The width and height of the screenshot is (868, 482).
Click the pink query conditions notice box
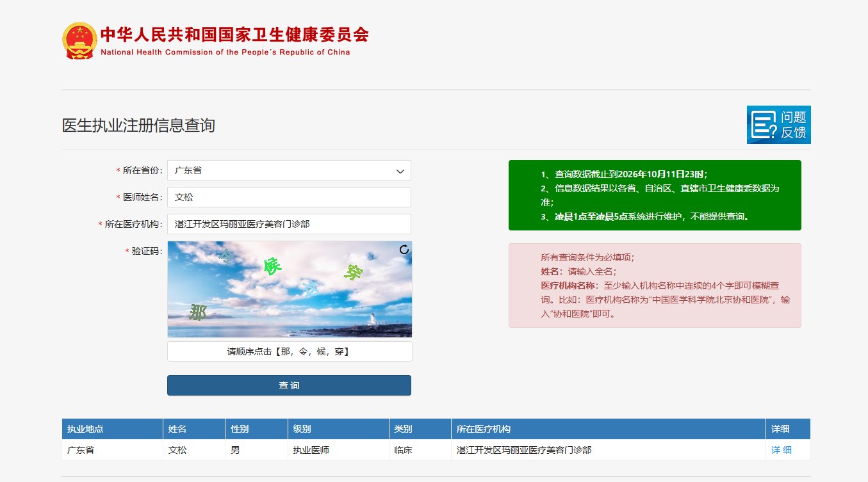click(655, 285)
